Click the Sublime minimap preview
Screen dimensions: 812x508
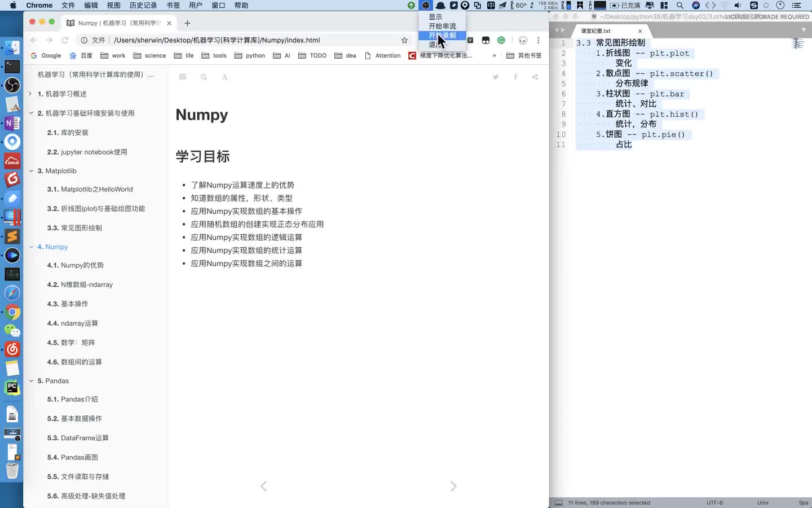point(798,43)
